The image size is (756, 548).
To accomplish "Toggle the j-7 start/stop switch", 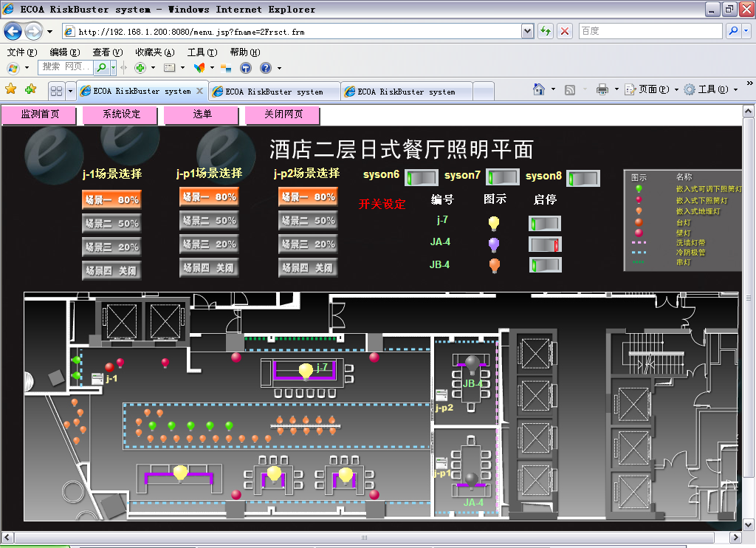I will [545, 223].
